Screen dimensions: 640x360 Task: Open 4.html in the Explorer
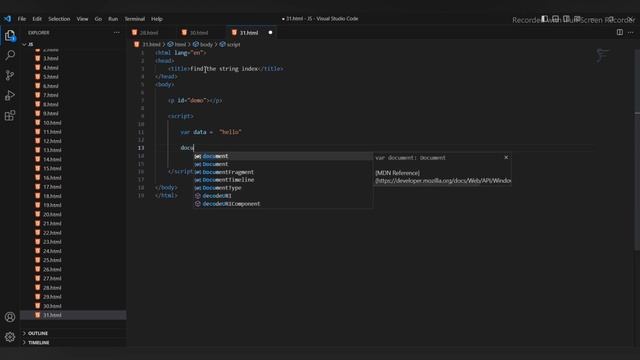pos(51,68)
